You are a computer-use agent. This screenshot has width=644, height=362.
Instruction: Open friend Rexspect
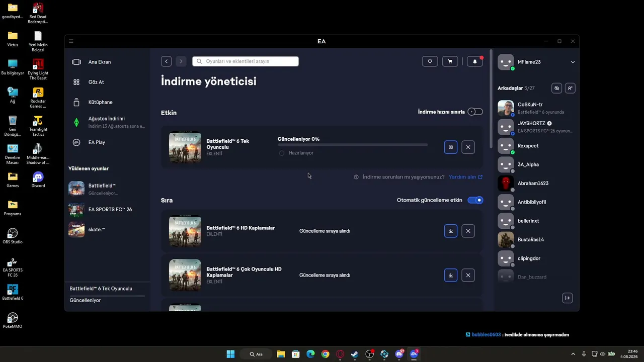(536, 146)
